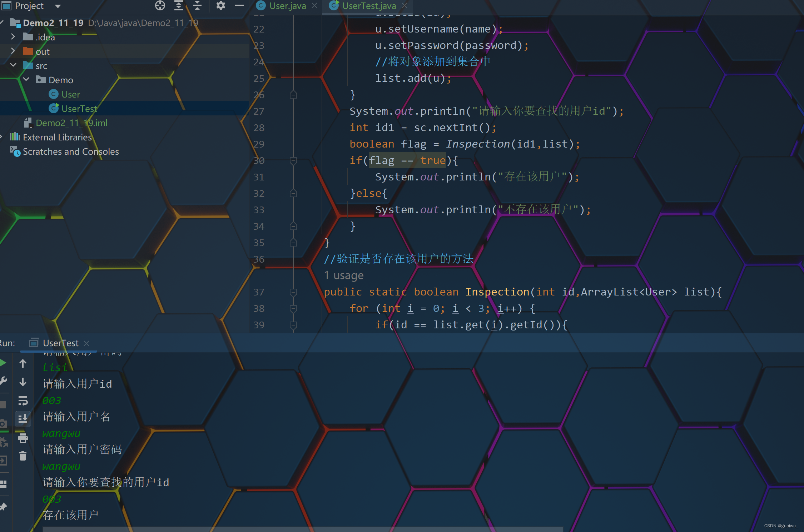
Task: Click the fold marker at line 32
Action: pyautogui.click(x=293, y=194)
